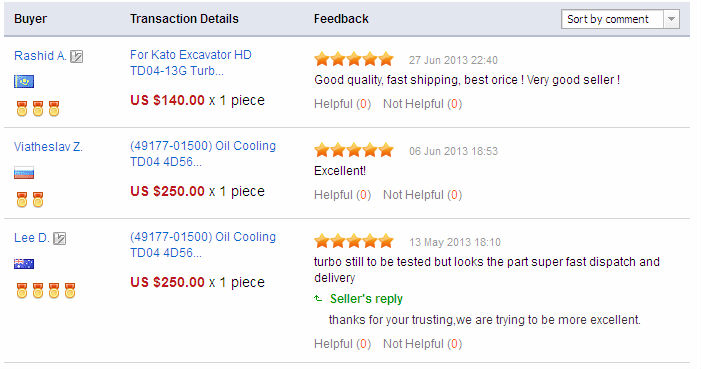Screen dimensions: 701x369
Task: Click the edit icon next to Rashid A.
Action: tap(77, 56)
